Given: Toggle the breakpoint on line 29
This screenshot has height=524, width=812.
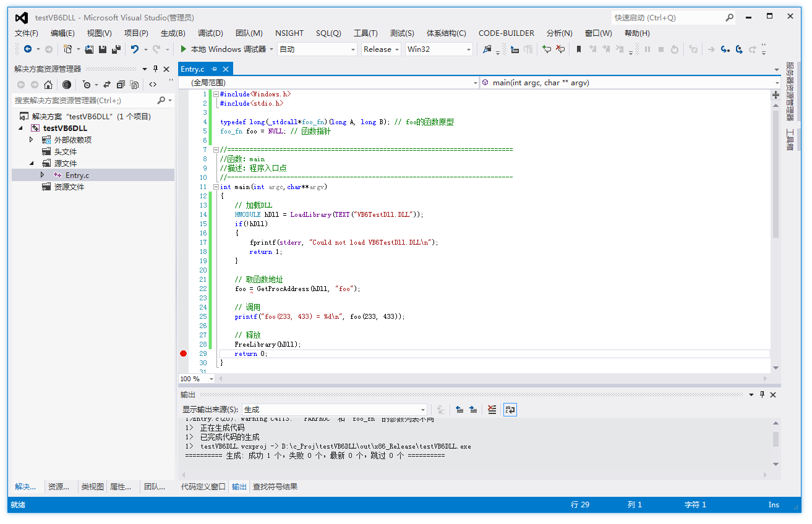Looking at the screenshot, I should coord(183,353).
